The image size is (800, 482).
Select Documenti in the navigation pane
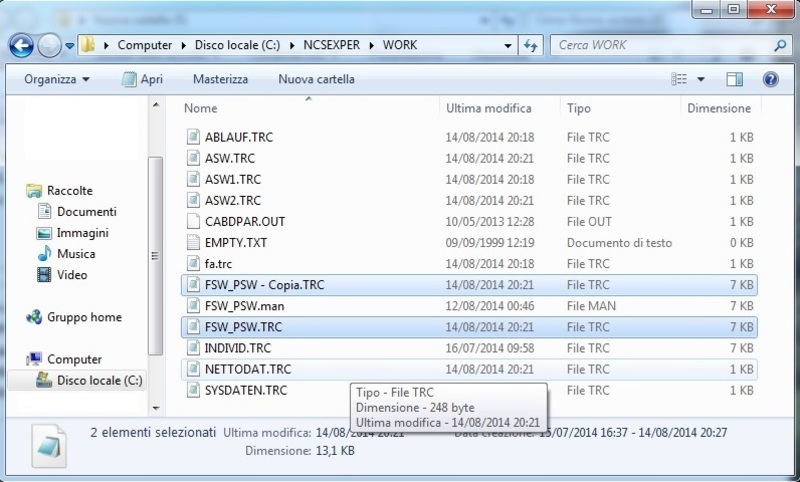(86, 212)
